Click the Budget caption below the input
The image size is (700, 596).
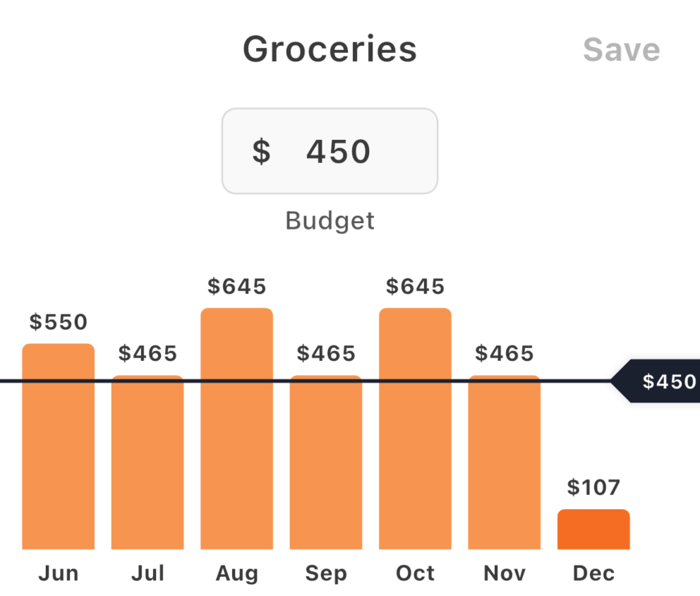pyautogui.click(x=330, y=220)
